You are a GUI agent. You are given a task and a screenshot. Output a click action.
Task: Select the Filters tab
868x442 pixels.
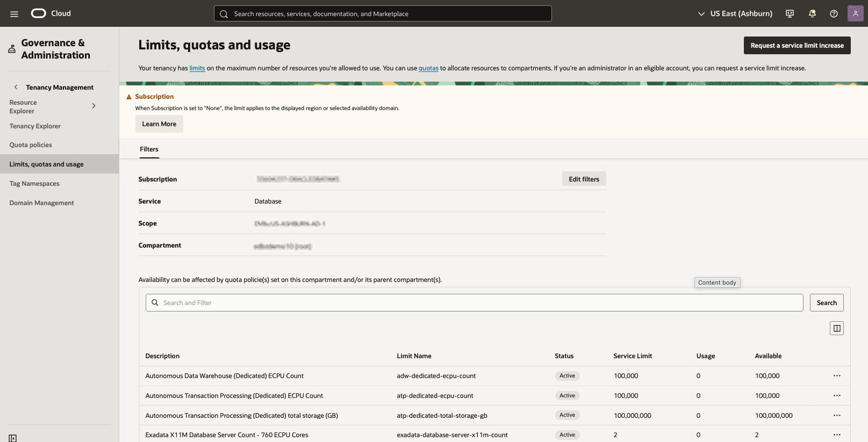pyautogui.click(x=149, y=149)
